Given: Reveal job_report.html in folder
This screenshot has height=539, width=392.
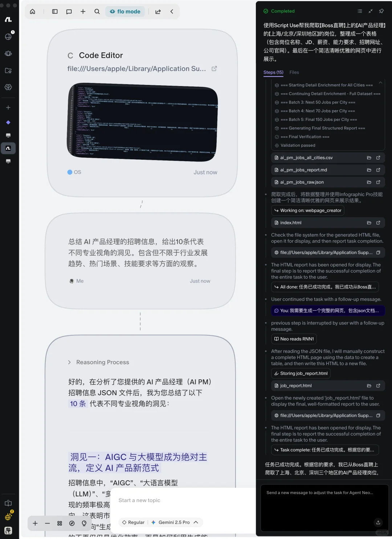Looking at the screenshot, I should pyautogui.click(x=369, y=386).
